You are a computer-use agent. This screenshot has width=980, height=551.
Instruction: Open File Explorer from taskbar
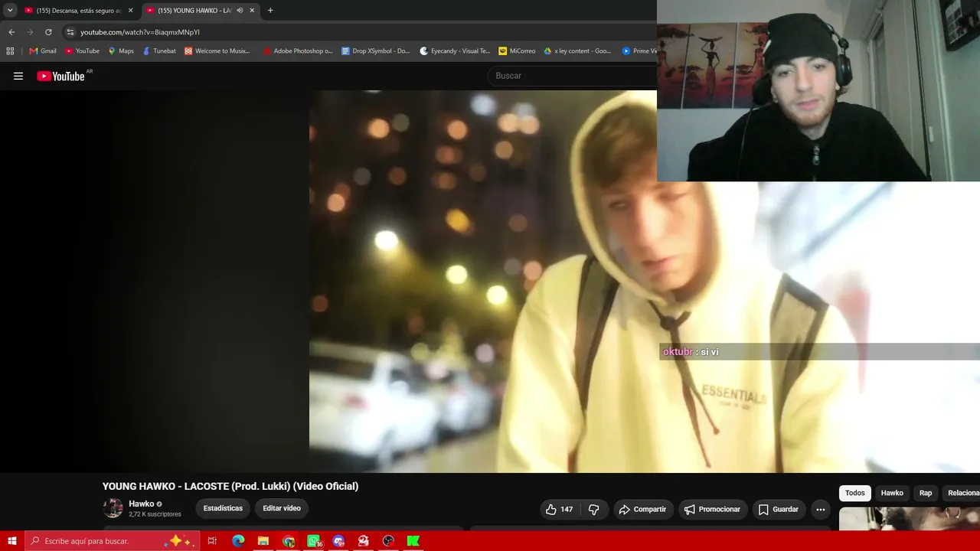(263, 541)
